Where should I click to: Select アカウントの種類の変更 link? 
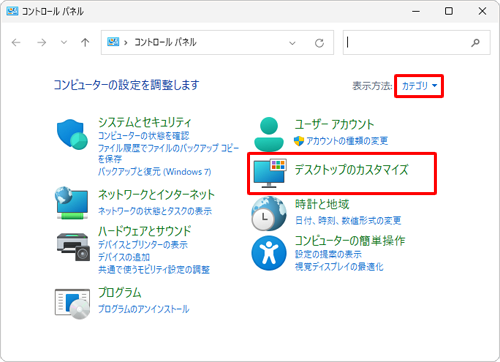(x=347, y=141)
